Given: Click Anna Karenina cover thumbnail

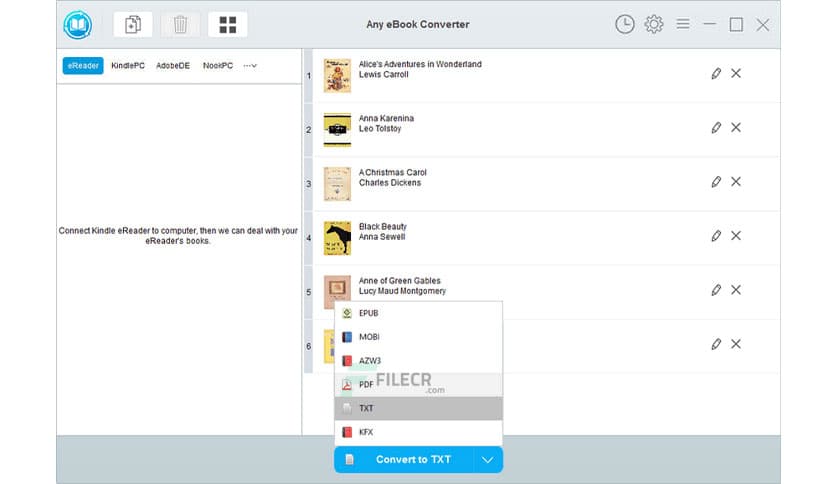Looking at the screenshot, I should pos(337,130).
